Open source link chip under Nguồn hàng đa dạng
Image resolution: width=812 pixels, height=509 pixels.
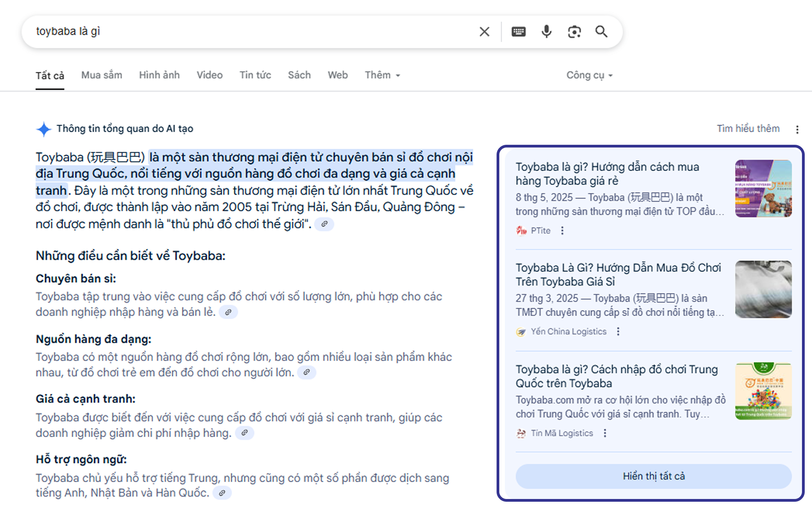pyautogui.click(x=306, y=372)
